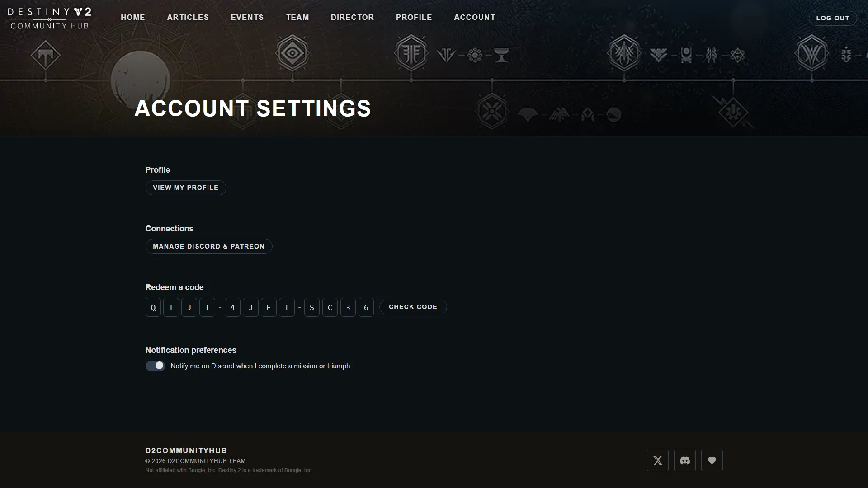
Task: Click the Log Out button
Action: click(833, 18)
